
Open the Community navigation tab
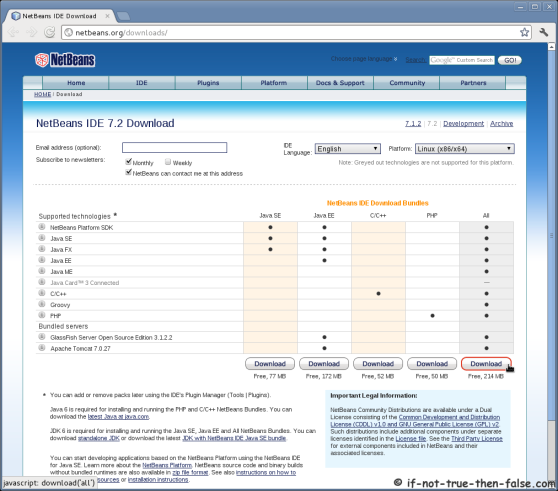tap(407, 83)
